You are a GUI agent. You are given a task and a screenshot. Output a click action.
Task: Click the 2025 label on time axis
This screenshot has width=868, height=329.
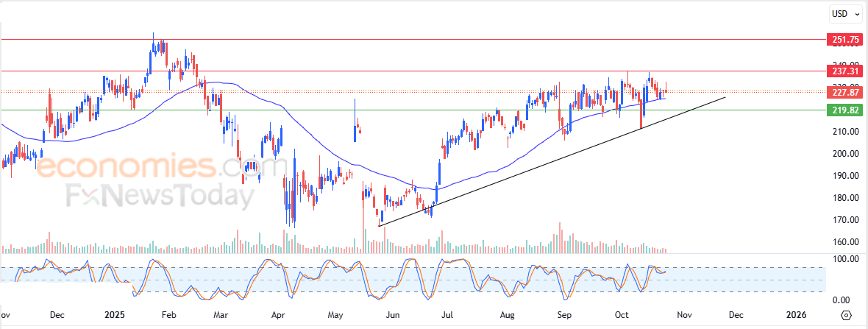115,315
